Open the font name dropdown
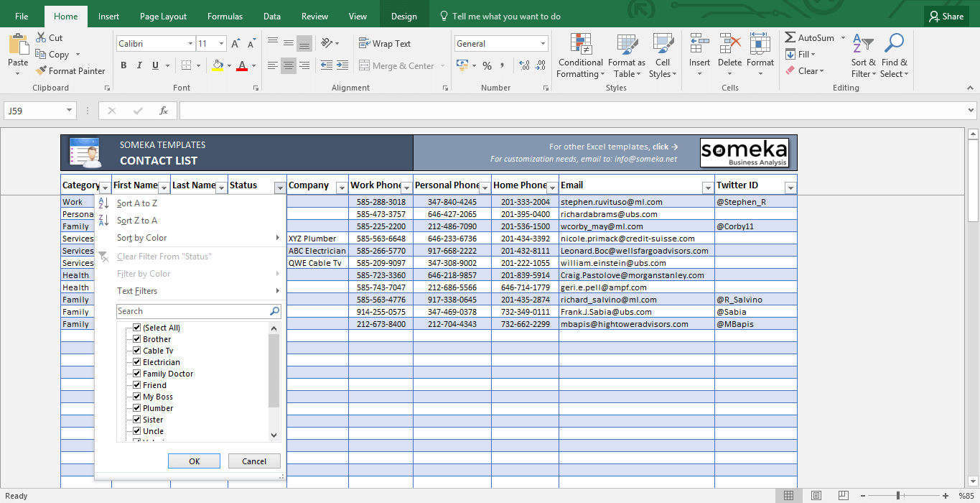 pos(190,44)
